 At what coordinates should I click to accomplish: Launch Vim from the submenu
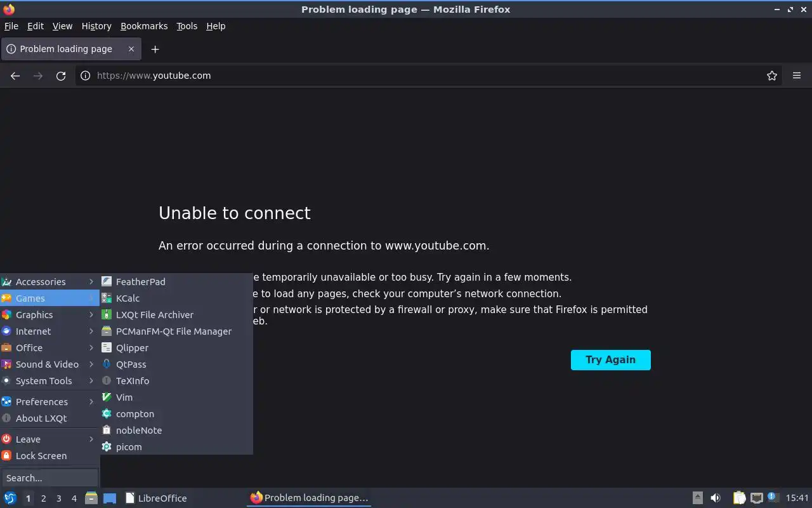[177, 397]
